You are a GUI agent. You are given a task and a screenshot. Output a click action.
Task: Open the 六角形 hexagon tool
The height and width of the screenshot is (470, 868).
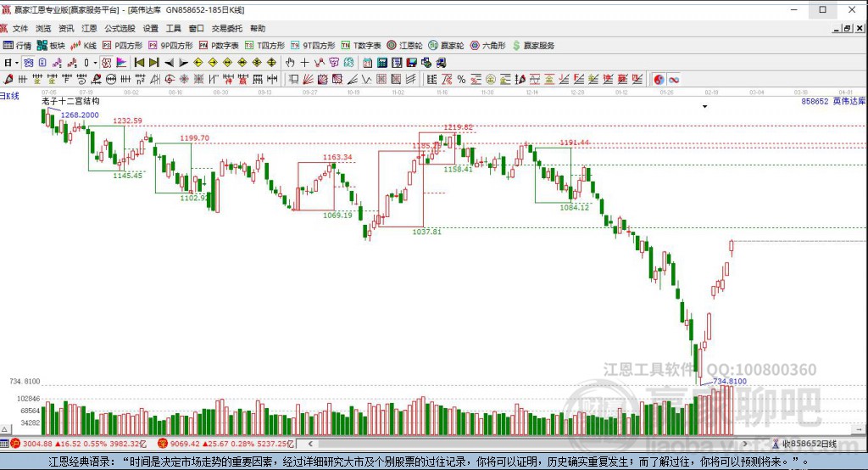click(487, 46)
